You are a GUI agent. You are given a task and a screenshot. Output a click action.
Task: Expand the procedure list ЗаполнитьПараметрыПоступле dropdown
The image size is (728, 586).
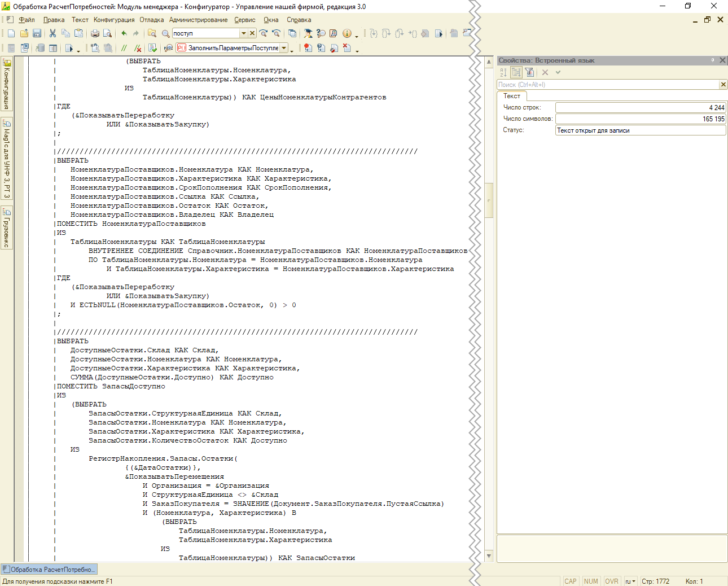284,48
